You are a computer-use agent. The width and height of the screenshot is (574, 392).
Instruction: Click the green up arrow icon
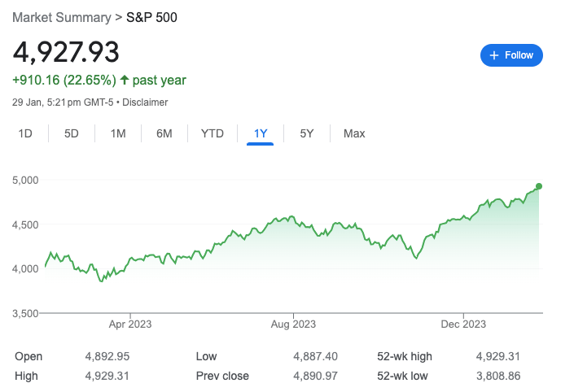pos(125,80)
